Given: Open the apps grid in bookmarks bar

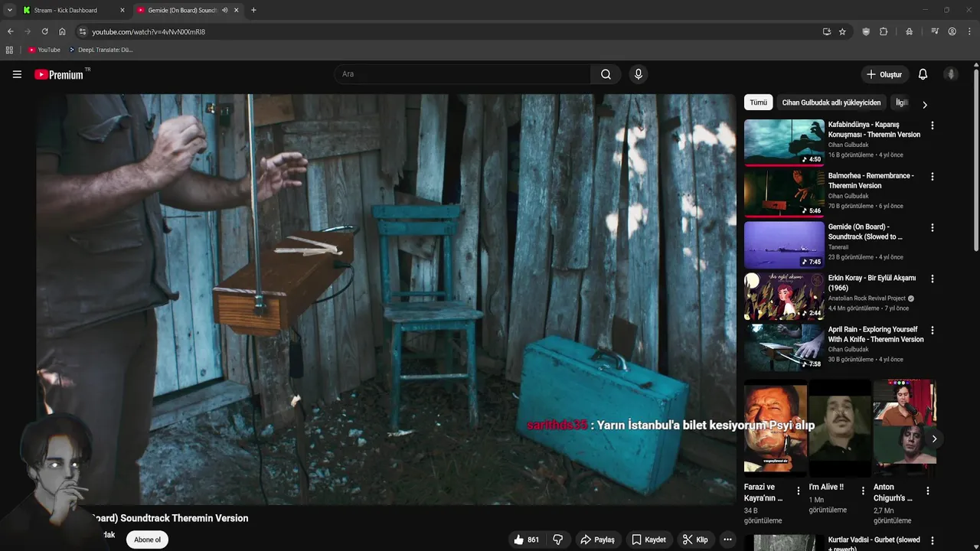Looking at the screenshot, I should [9, 50].
